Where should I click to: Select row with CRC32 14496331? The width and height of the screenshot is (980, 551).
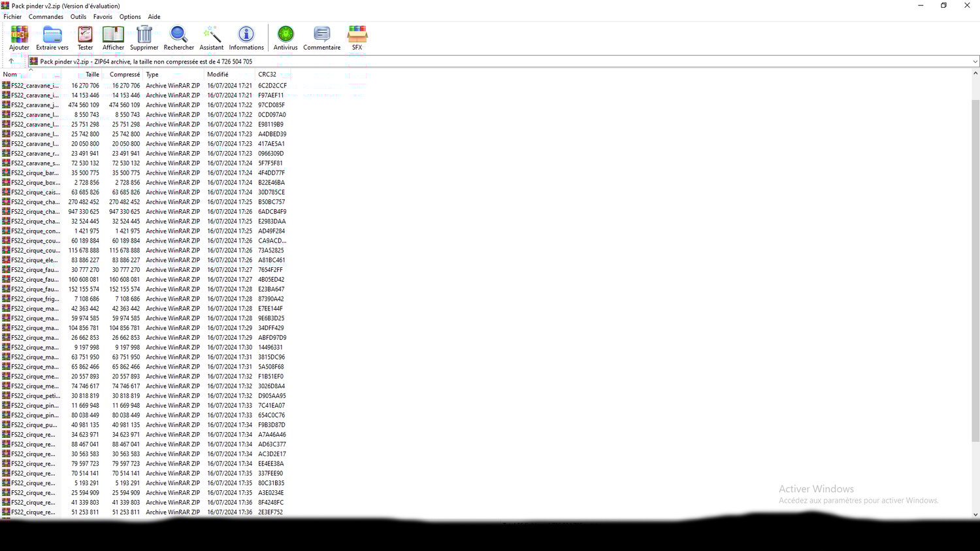[x=144, y=347]
